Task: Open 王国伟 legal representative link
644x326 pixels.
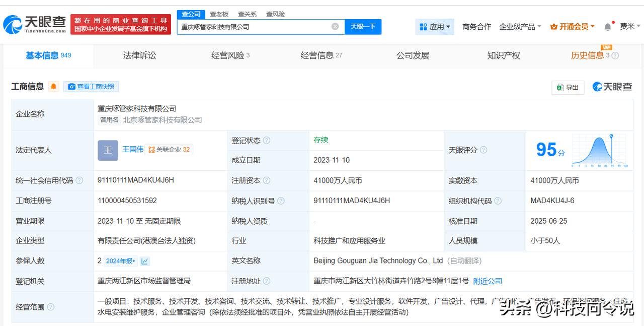Action: (133, 149)
